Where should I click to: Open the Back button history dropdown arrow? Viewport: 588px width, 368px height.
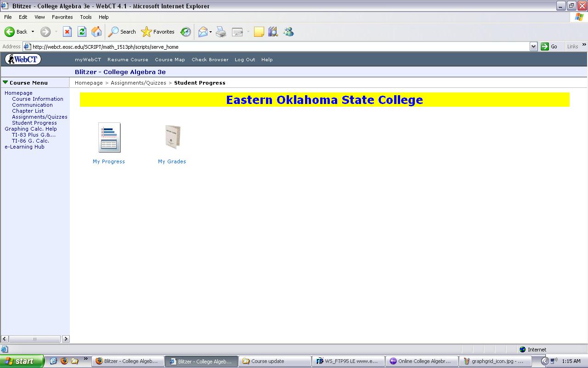[x=33, y=32]
